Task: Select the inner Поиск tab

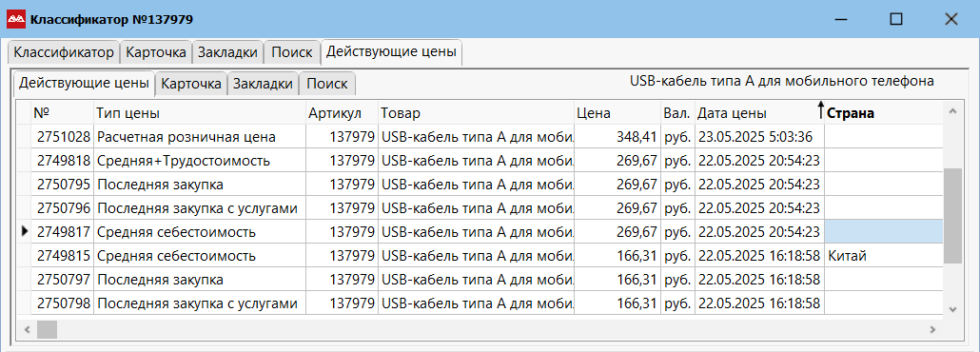Action: (x=327, y=84)
